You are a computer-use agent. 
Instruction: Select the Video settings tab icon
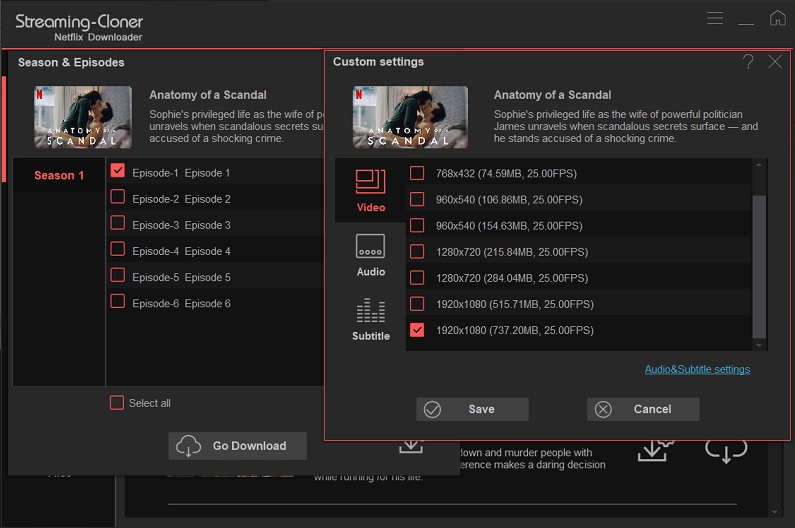[371, 182]
